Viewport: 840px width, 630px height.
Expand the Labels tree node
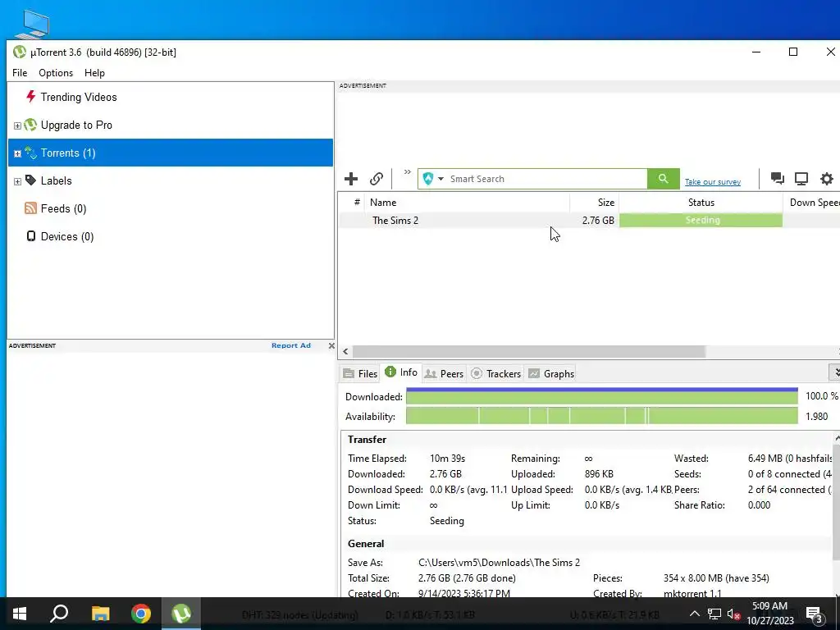(x=17, y=181)
